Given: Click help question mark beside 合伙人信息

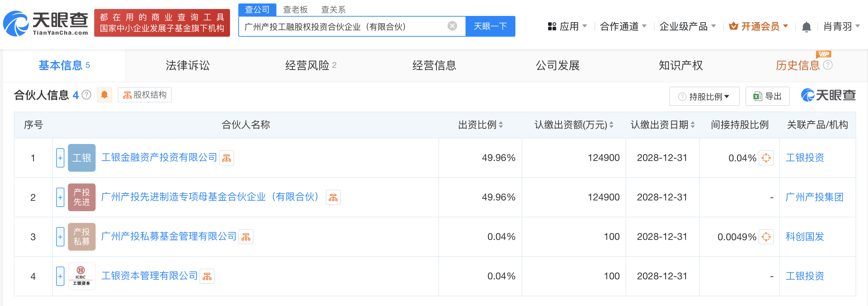Looking at the screenshot, I should tap(87, 95).
